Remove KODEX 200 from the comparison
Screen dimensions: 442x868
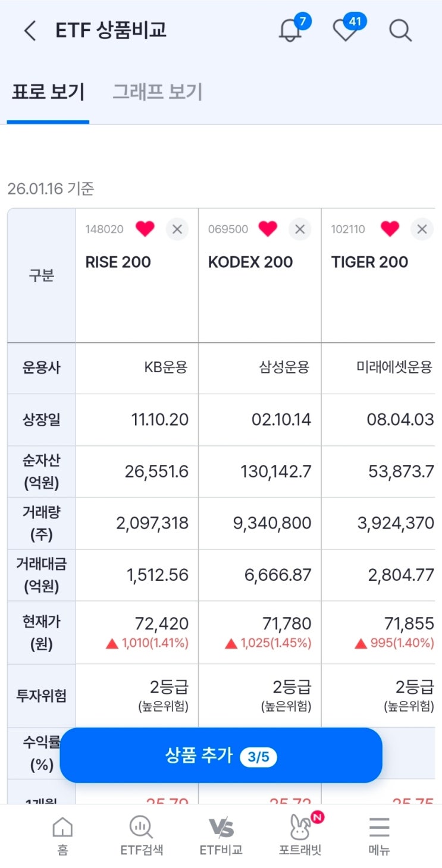coord(300,229)
